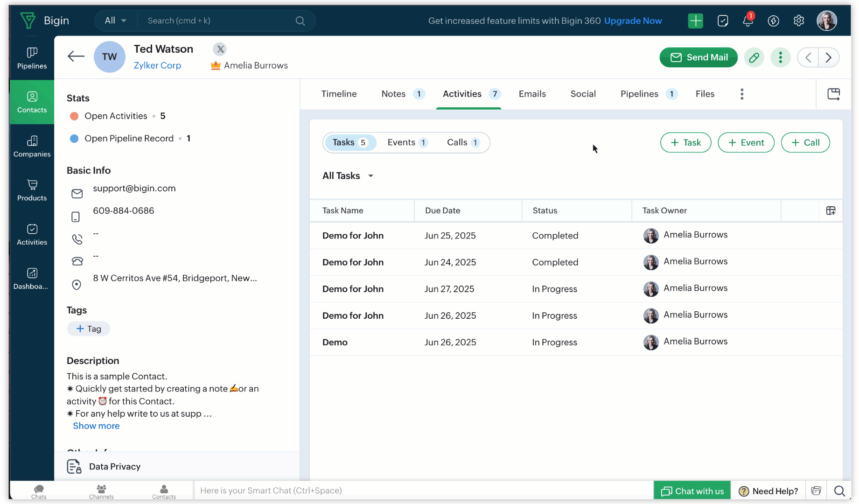Add a new Call
Screen dimensions: 859x504
coord(805,142)
